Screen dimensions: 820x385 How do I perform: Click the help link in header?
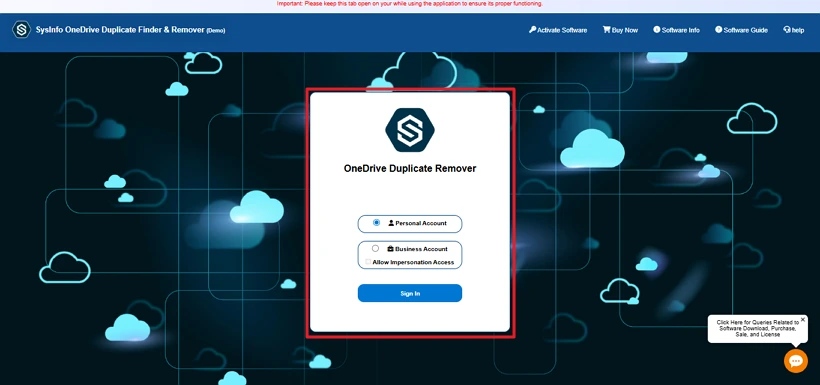(793, 30)
